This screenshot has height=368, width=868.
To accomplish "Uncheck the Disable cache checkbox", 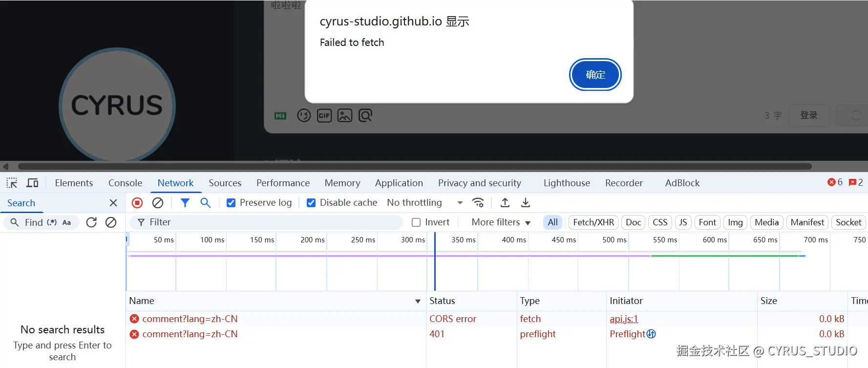I will (311, 203).
